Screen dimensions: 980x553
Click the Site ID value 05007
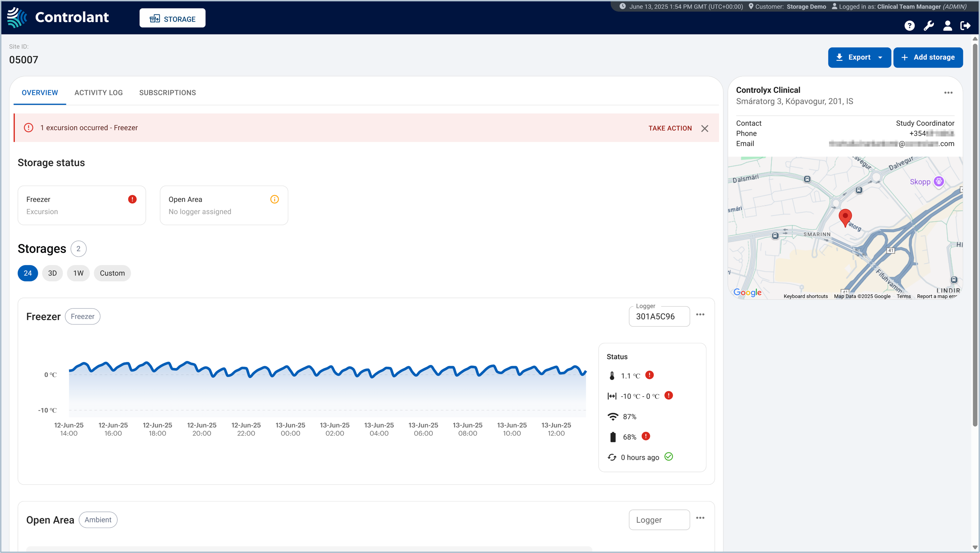coord(24,60)
